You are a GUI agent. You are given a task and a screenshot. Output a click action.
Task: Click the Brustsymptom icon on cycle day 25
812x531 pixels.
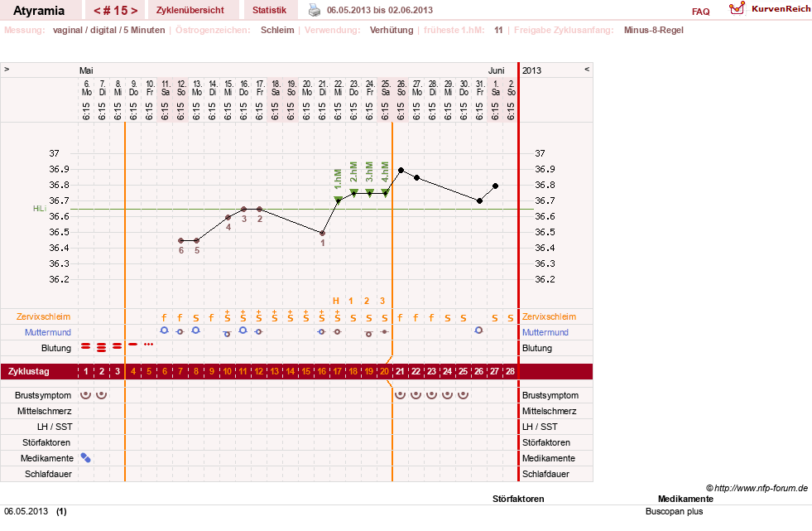click(463, 395)
